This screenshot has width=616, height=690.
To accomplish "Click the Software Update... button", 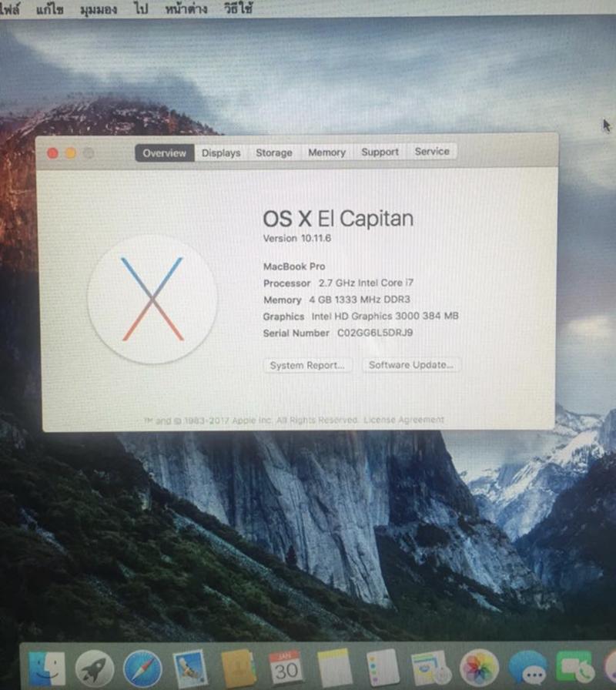I will 411,365.
